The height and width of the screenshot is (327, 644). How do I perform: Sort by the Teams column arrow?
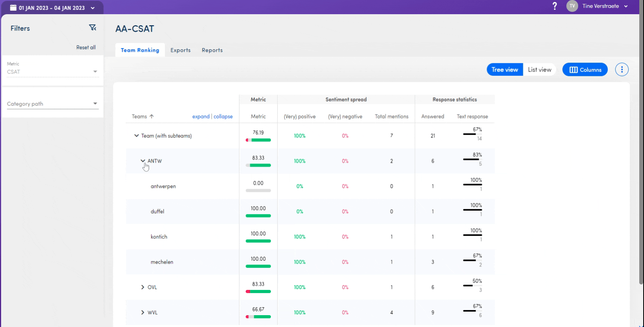point(151,117)
